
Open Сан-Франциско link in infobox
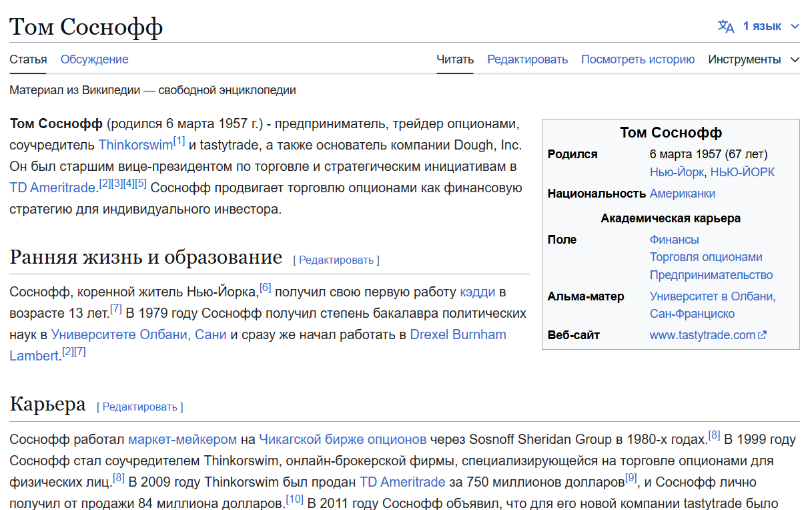coord(692,314)
